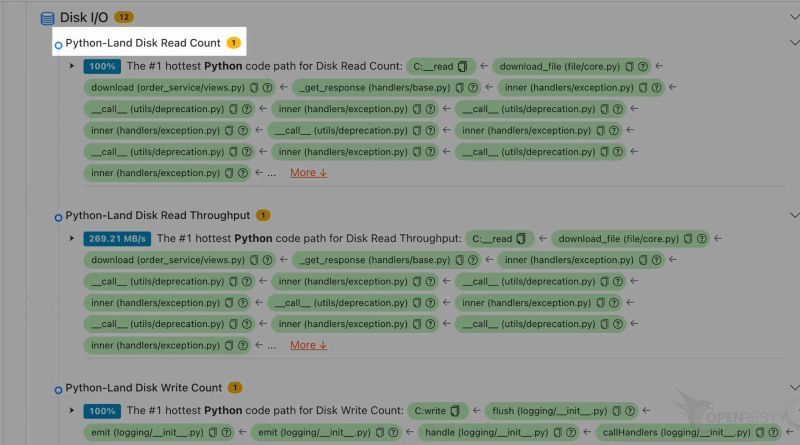Viewport: 800px width, 445px height.
Task: Select the Python-Land Disk Write Count heading
Action: coord(143,388)
